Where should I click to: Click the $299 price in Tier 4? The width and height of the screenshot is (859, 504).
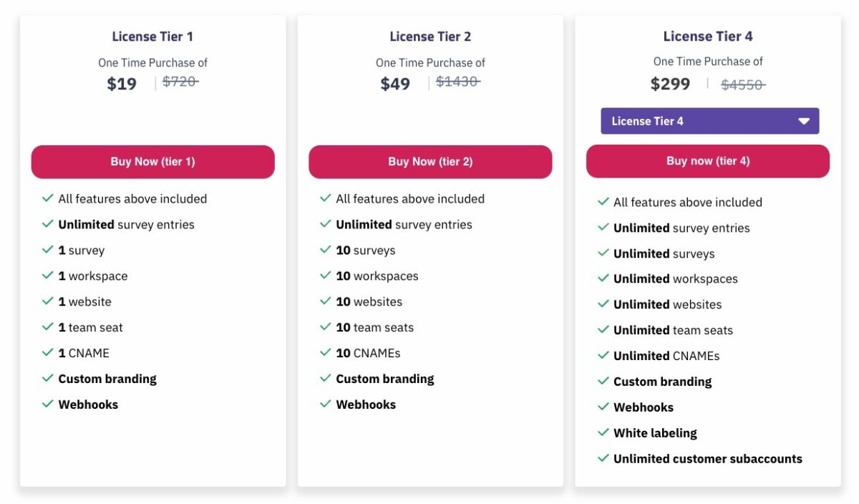click(x=670, y=84)
